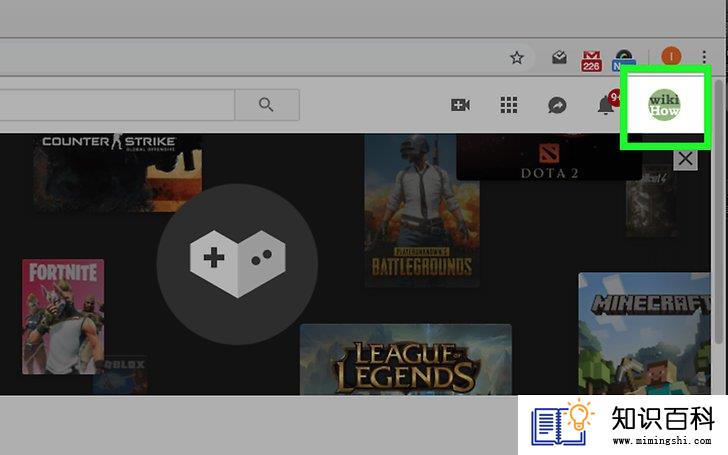Open the Gmail extension showing 226
This screenshot has width=728, height=455.
591,61
